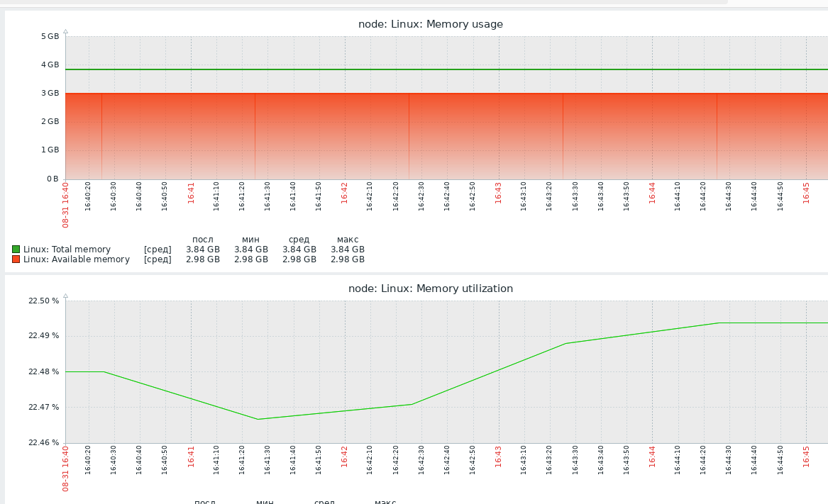The image size is (828, 504).
Task: Click the 0 B label on the Y-axis
Action: pyautogui.click(x=53, y=179)
